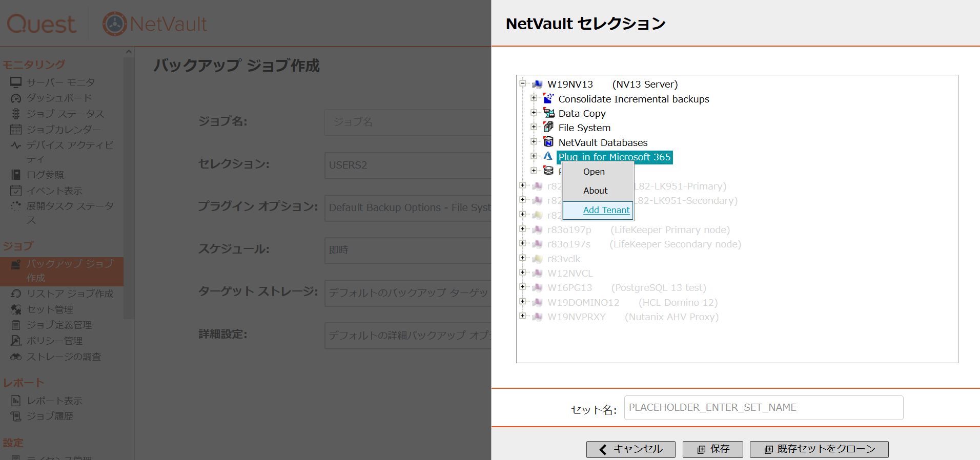The image size is (980, 460).
Task: Open the プラグイン オプション dropdown
Action: (x=407, y=207)
